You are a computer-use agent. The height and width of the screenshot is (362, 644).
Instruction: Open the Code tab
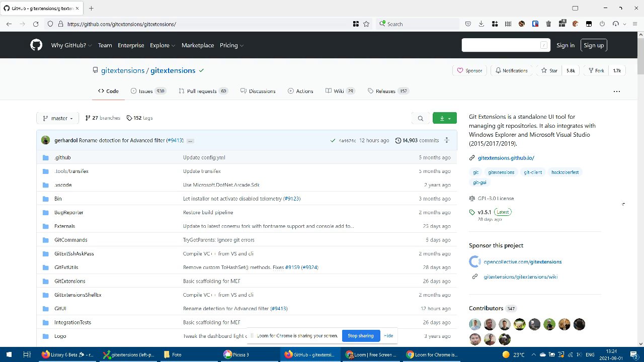109,91
